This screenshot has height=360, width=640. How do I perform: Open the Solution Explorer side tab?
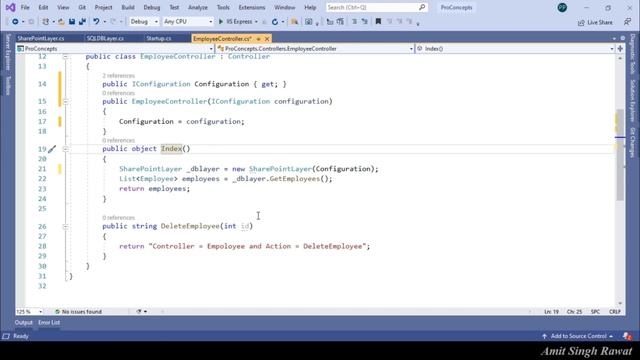[x=633, y=100]
